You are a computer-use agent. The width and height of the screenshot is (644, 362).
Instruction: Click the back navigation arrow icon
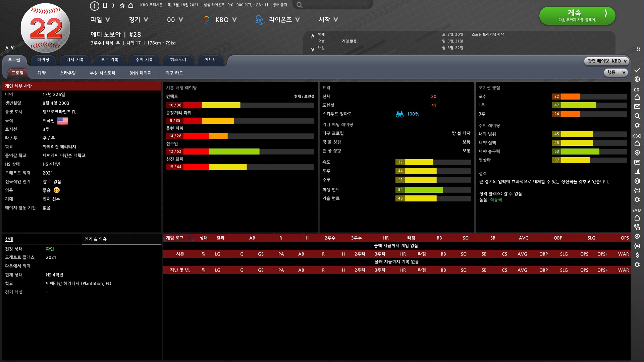point(95,5)
